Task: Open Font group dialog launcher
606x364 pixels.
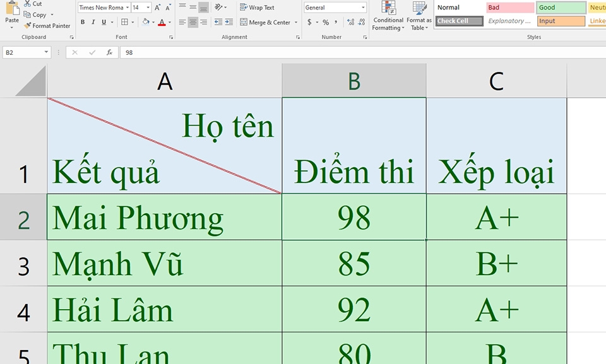Action: pos(171,37)
